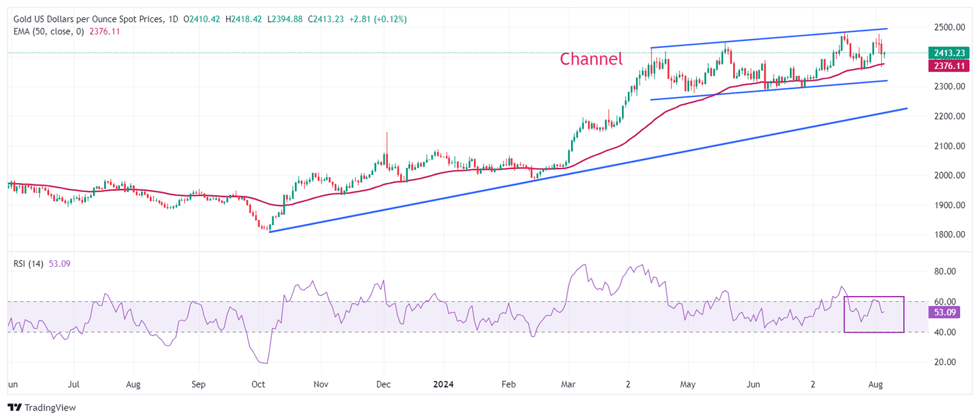
Task: Click the TradingView logo icon
Action: coord(14,407)
